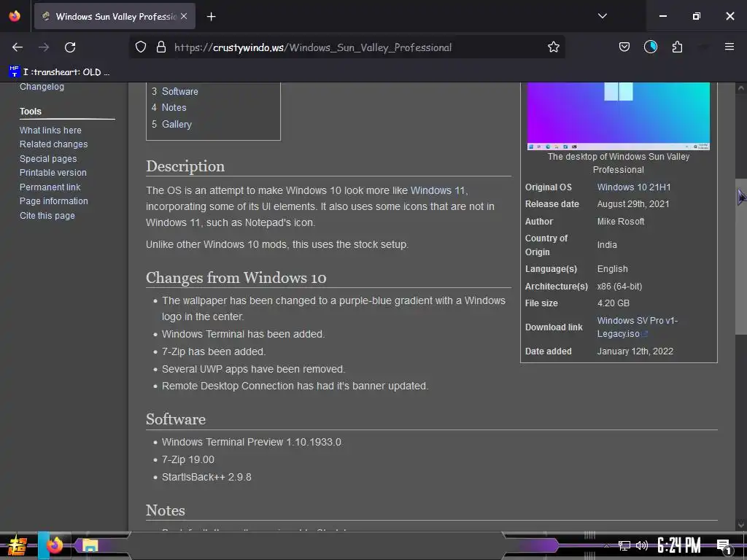
Task: Click scrollbar down arrow
Action: (x=740, y=525)
